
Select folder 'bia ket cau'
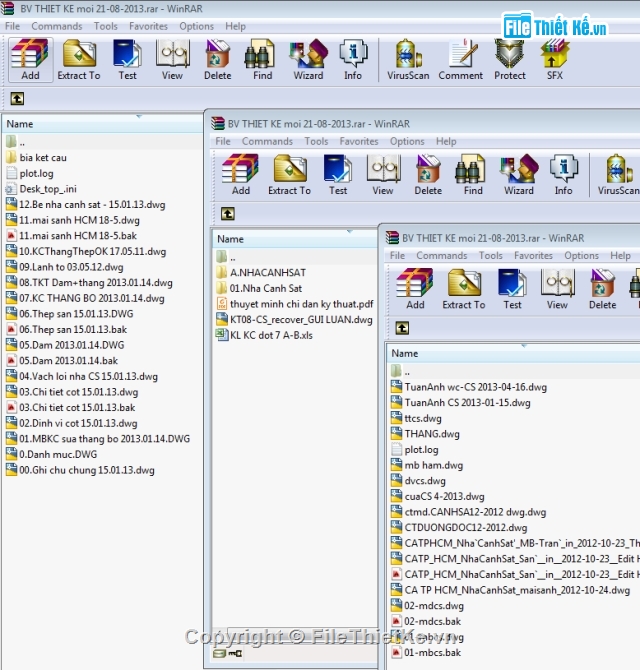[43, 158]
